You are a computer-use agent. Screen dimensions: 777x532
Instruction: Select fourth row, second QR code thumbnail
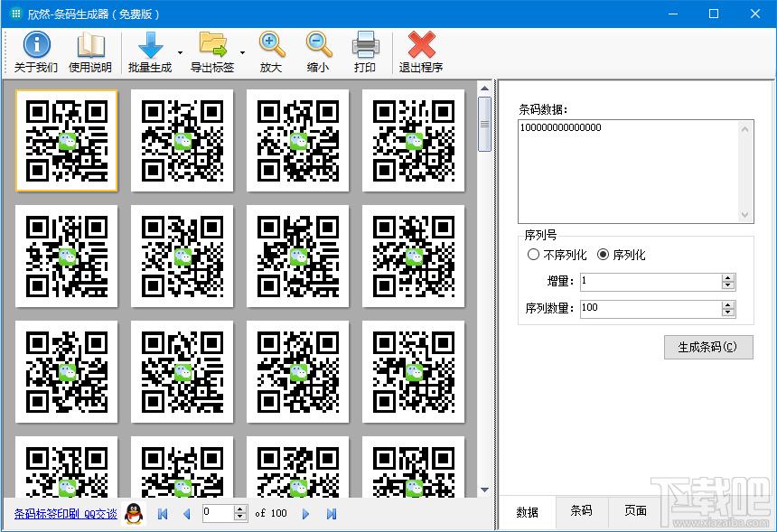click(x=183, y=467)
